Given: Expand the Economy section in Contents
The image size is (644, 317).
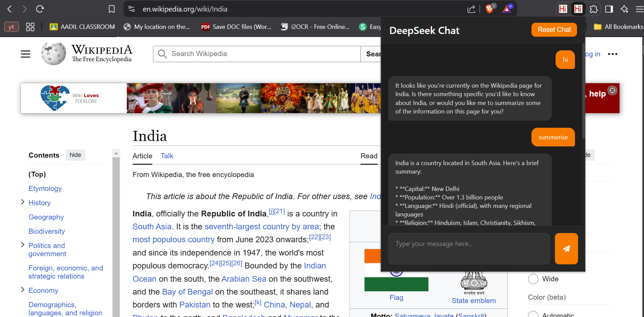Looking at the screenshot, I should [x=23, y=290].
